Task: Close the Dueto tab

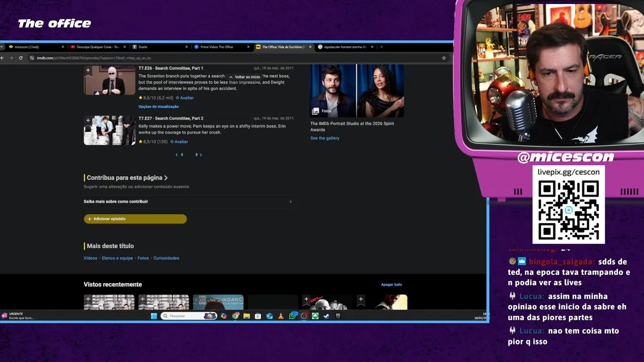Action: (186, 47)
